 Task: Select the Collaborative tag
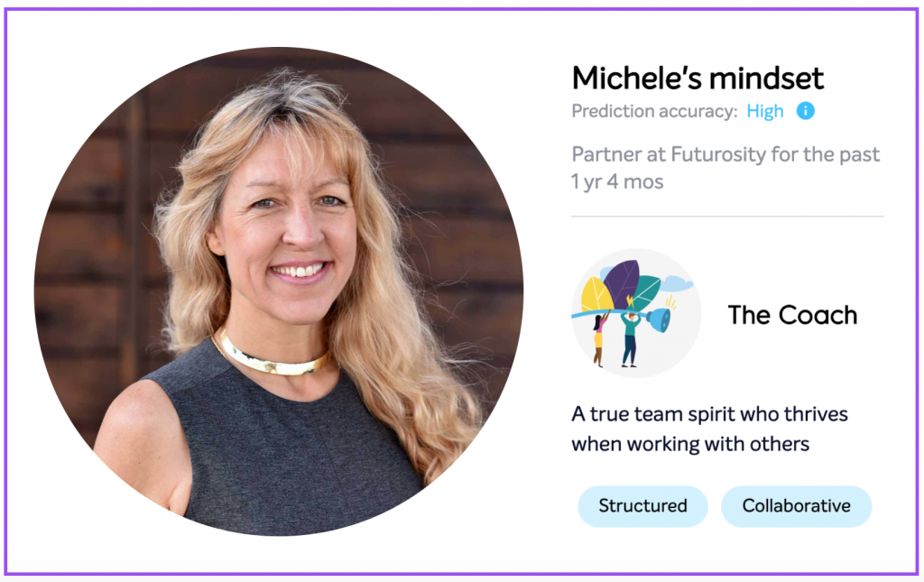(796, 506)
